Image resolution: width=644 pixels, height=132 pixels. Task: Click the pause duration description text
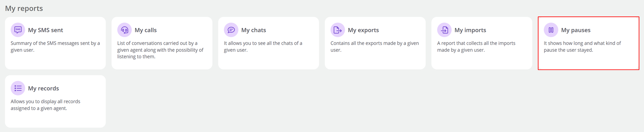click(582, 47)
